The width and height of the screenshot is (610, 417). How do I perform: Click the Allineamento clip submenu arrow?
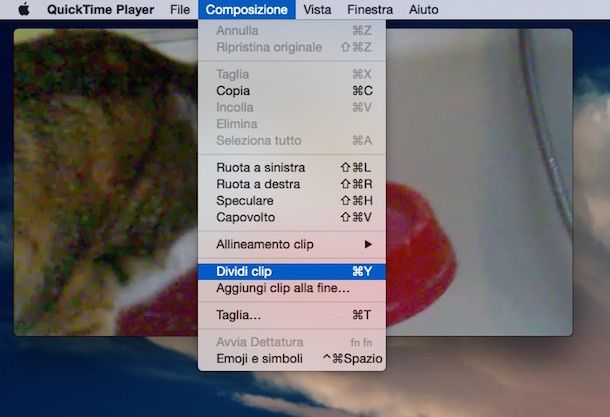pyautogui.click(x=368, y=244)
